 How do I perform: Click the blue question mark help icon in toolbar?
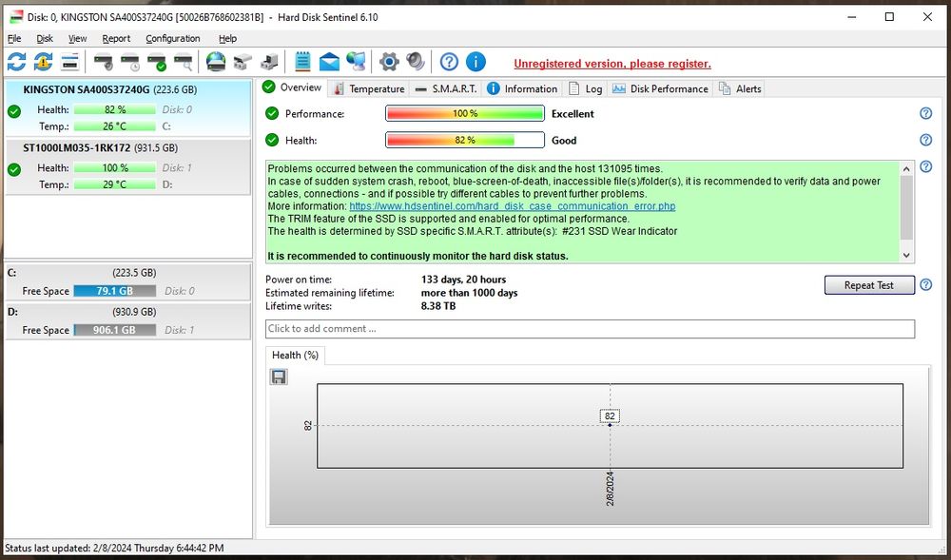pyautogui.click(x=449, y=62)
